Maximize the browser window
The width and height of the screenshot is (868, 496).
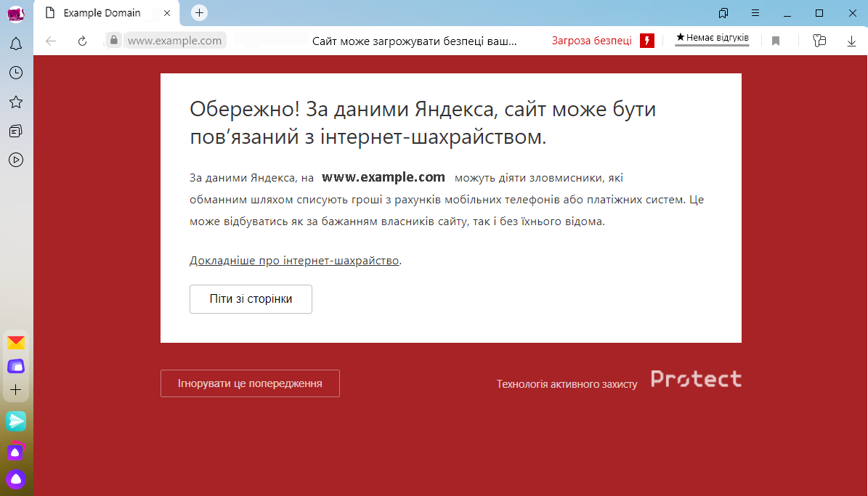click(x=819, y=13)
